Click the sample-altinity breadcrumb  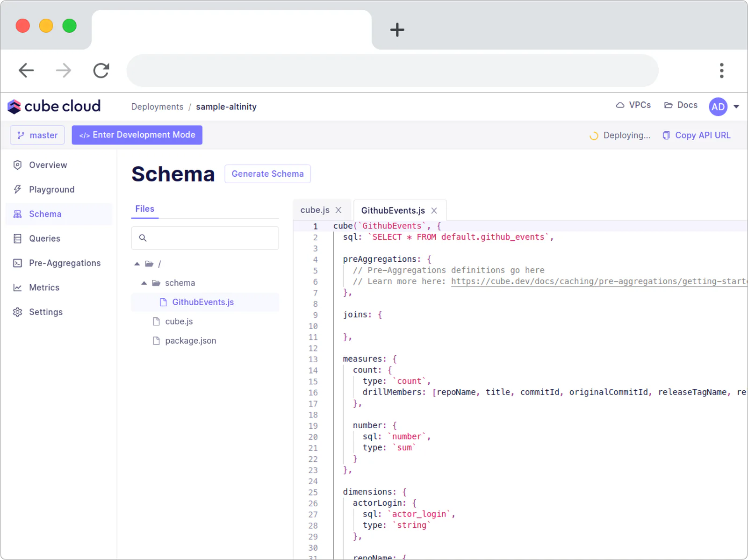(226, 107)
